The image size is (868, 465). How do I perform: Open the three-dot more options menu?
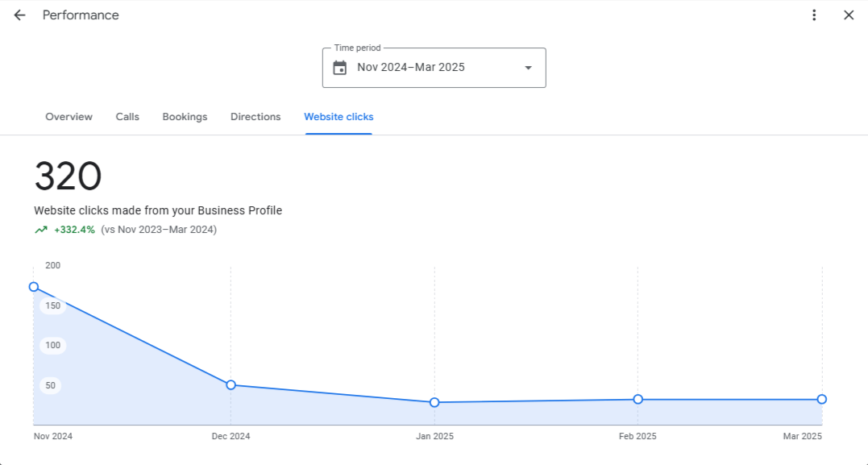tap(814, 15)
